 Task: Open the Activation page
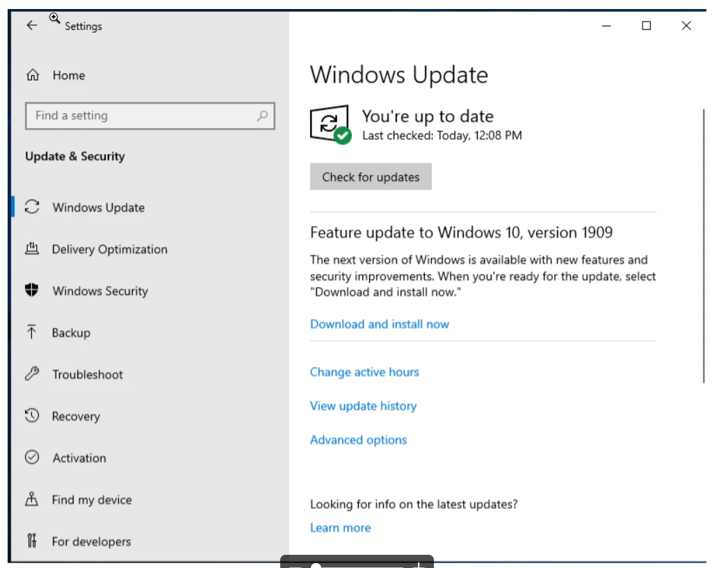(79, 458)
